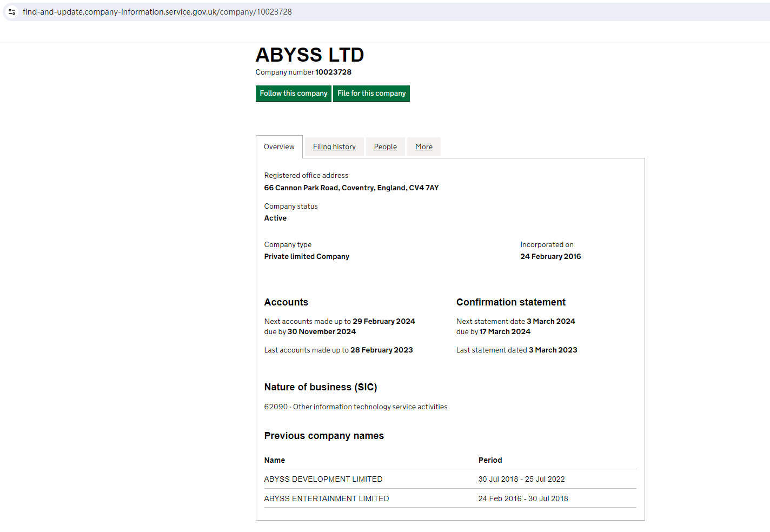Click the SIC code 62090 entry

[355, 406]
